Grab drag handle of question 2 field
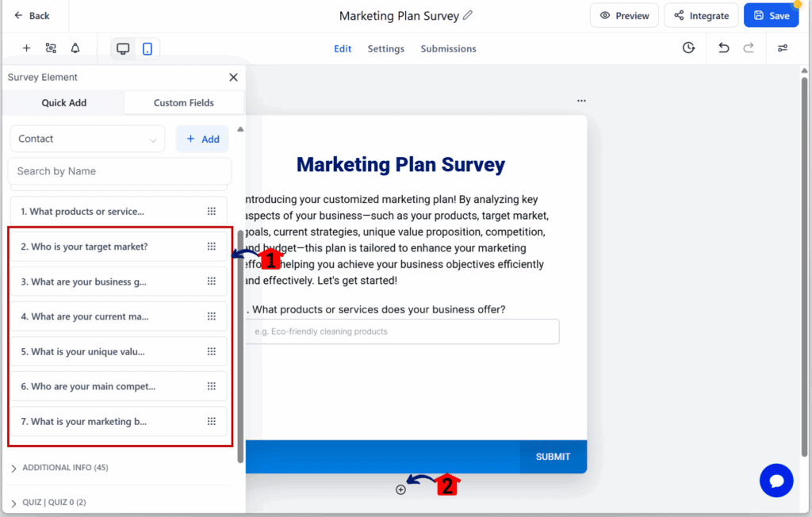Image resolution: width=812 pixels, height=517 pixels. click(211, 247)
